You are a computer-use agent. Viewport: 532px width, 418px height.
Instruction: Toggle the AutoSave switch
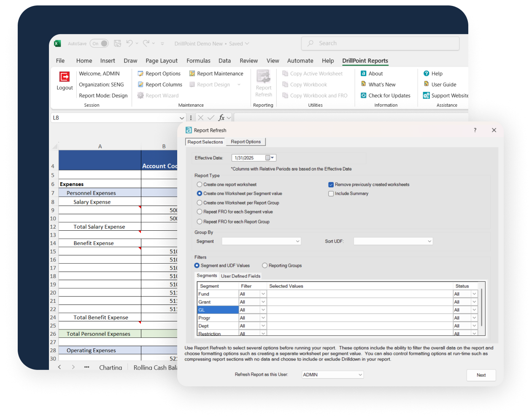pyautogui.click(x=99, y=43)
